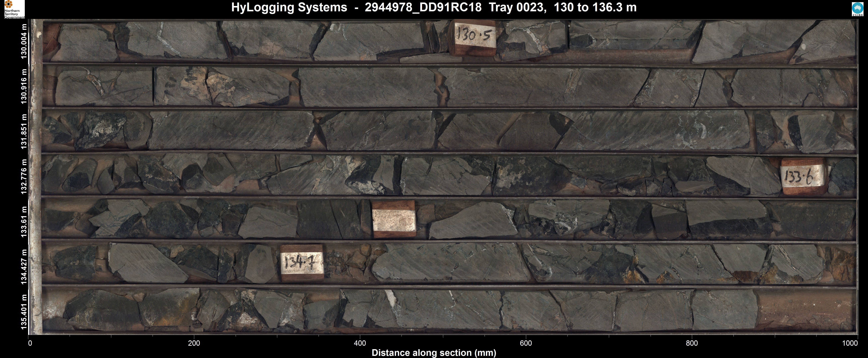This screenshot has width=868, height=358.
Task: Click the CSIRO logo in corner
Action: click(858, 9)
